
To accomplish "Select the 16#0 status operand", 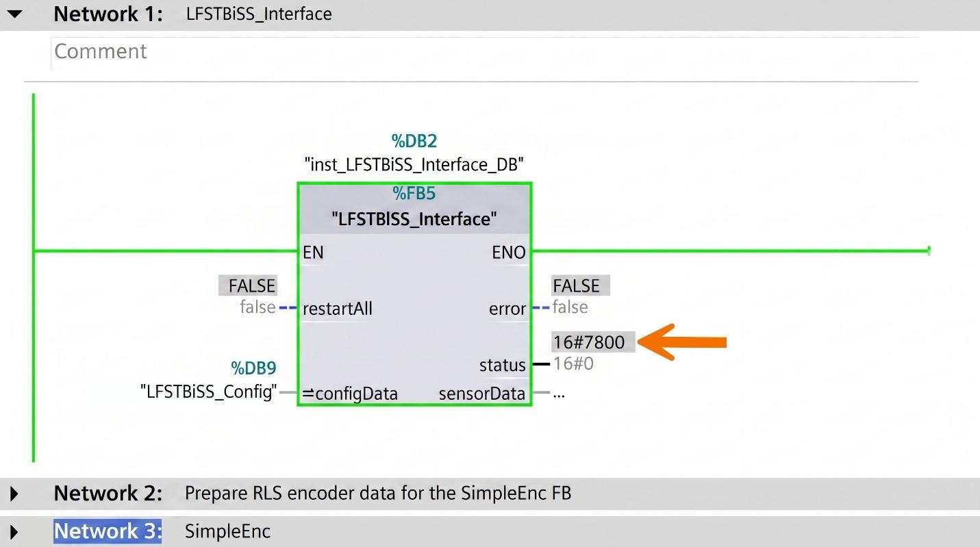I will 574,364.
